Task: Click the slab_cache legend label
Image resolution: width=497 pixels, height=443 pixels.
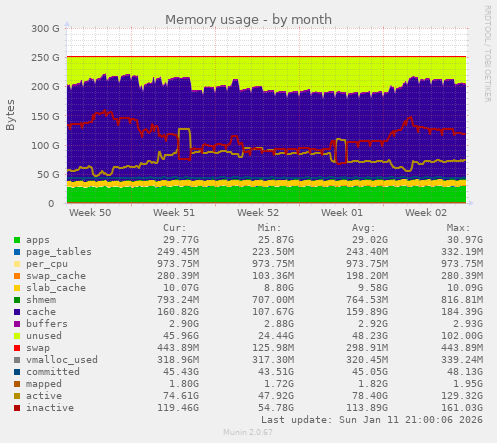Action: [x=56, y=288]
